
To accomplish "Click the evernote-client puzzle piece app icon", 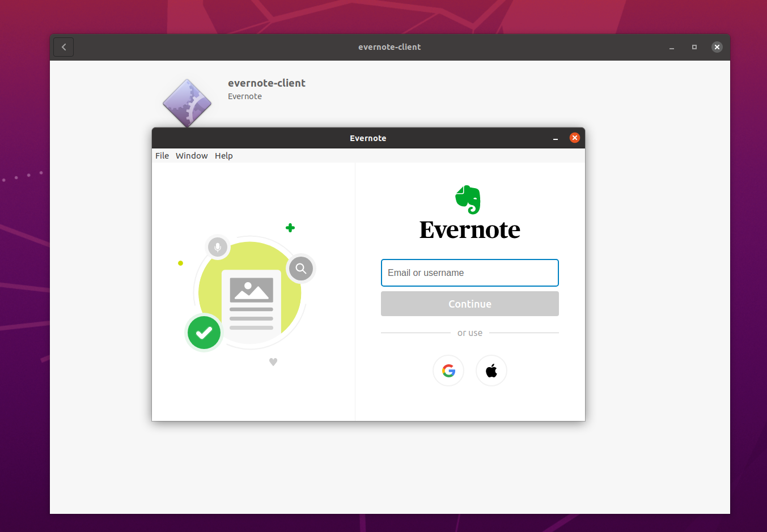I will point(187,102).
